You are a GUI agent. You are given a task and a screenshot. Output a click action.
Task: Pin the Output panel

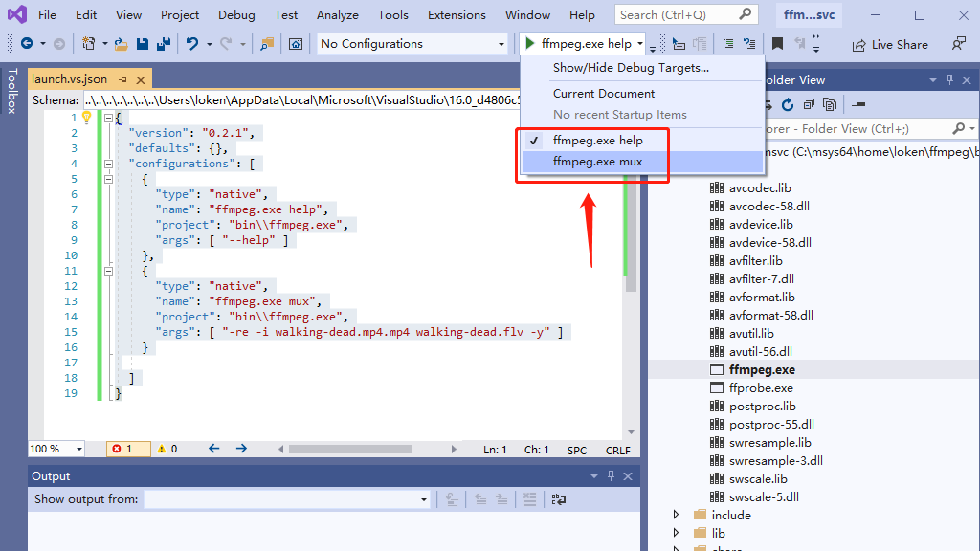(x=611, y=476)
